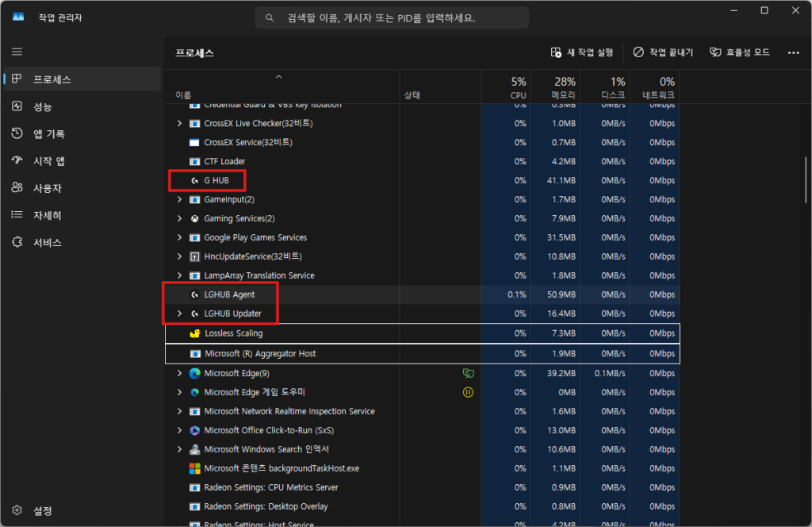Expand the LampArray Translation Service row

179,275
